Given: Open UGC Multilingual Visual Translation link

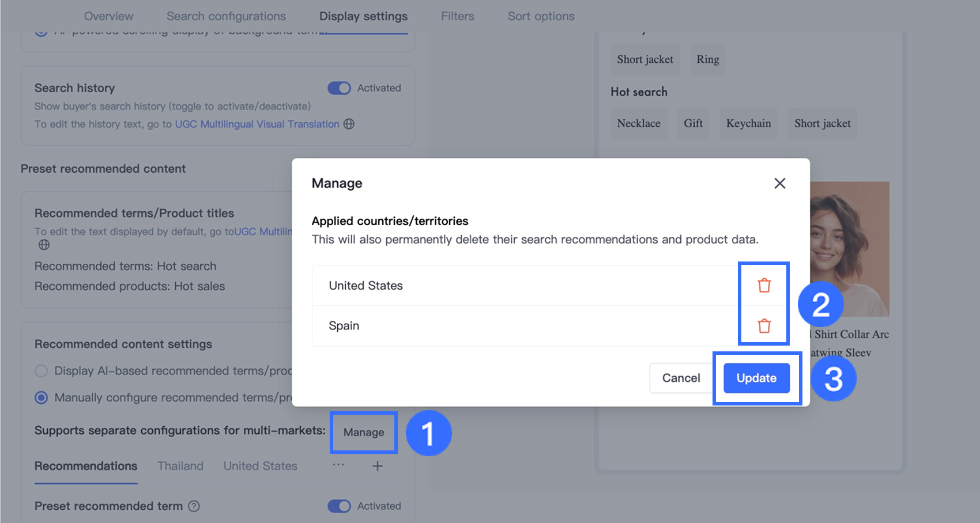Looking at the screenshot, I should [257, 124].
